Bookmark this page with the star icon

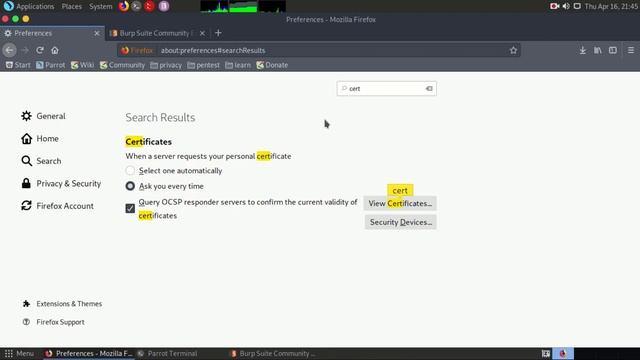(513, 50)
